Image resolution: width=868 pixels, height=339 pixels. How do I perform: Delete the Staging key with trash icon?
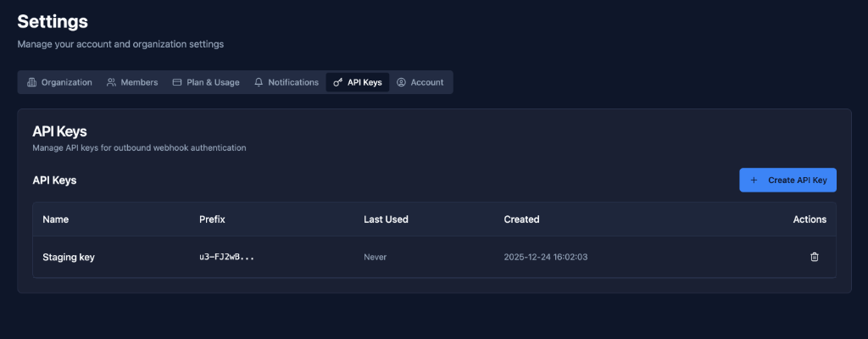click(815, 257)
